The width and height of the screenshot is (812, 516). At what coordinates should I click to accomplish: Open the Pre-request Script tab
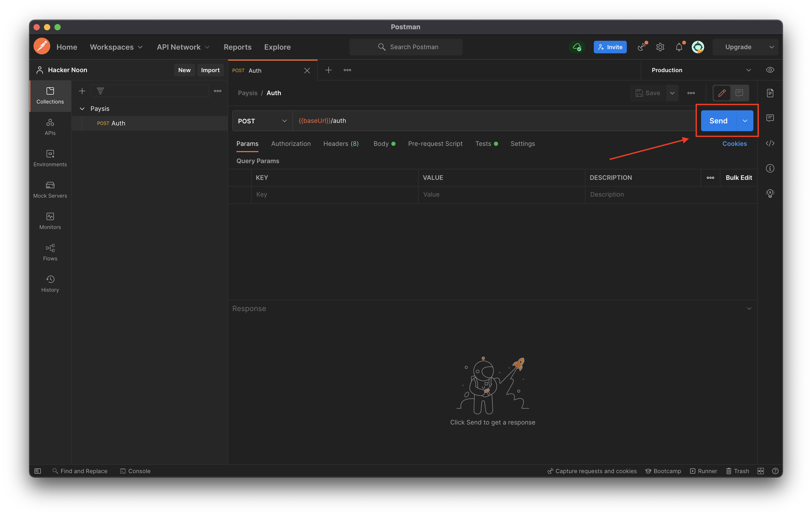[435, 144]
